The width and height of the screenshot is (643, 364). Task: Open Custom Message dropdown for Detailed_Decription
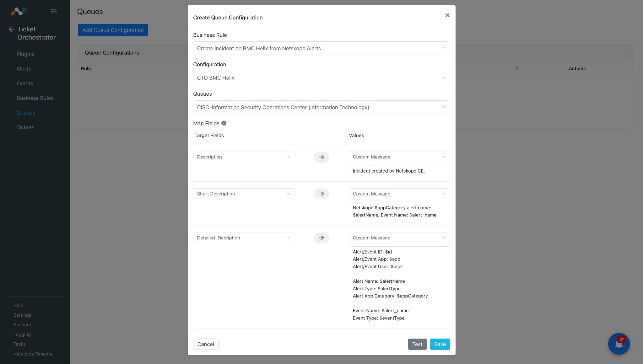(x=399, y=238)
